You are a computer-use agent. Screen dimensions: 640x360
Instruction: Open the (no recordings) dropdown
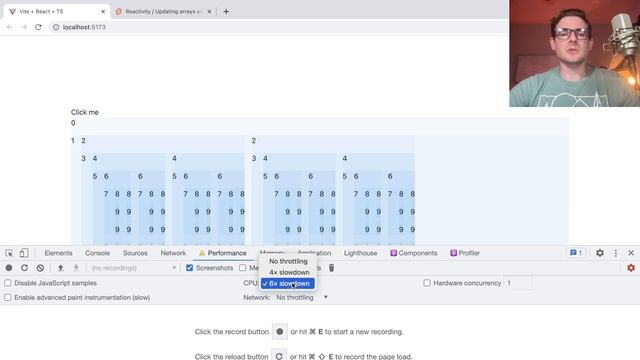click(133, 268)
